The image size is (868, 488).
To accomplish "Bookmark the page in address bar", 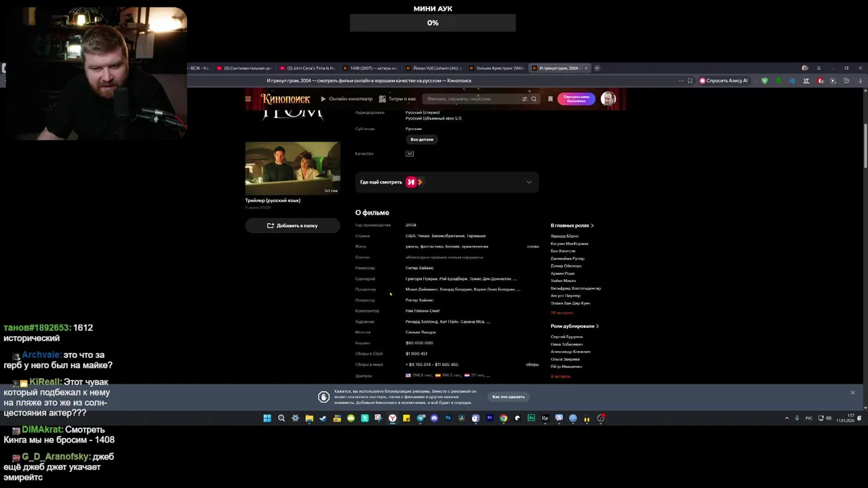I will (690, 81).
